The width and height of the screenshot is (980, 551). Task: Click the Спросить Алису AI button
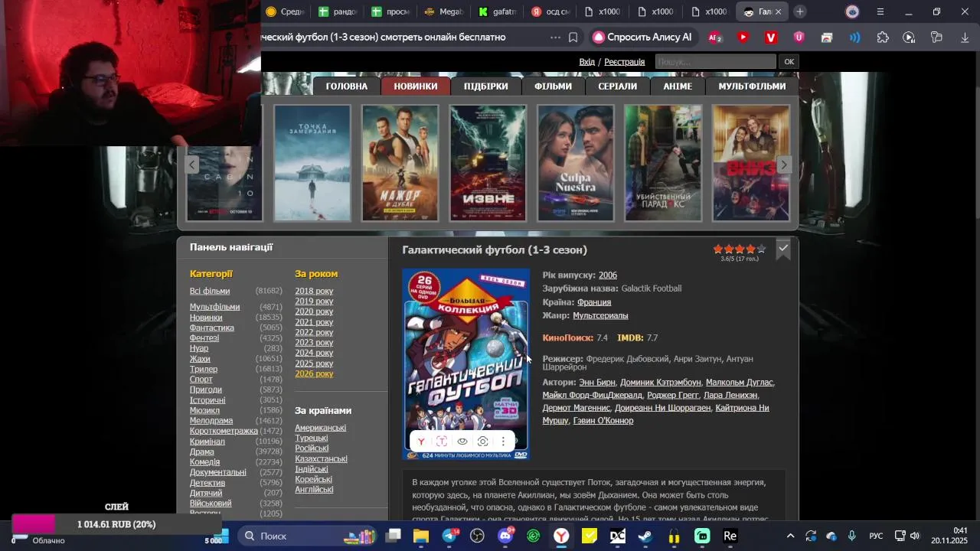tap(642, 37)
